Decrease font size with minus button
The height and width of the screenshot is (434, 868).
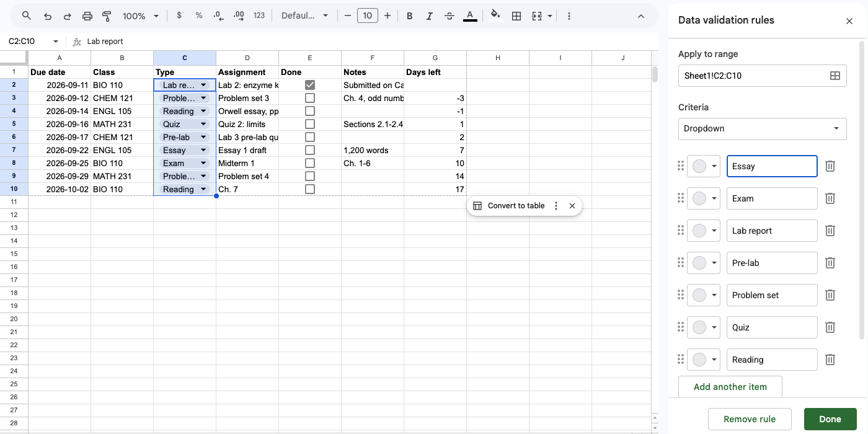pos(347,15)
